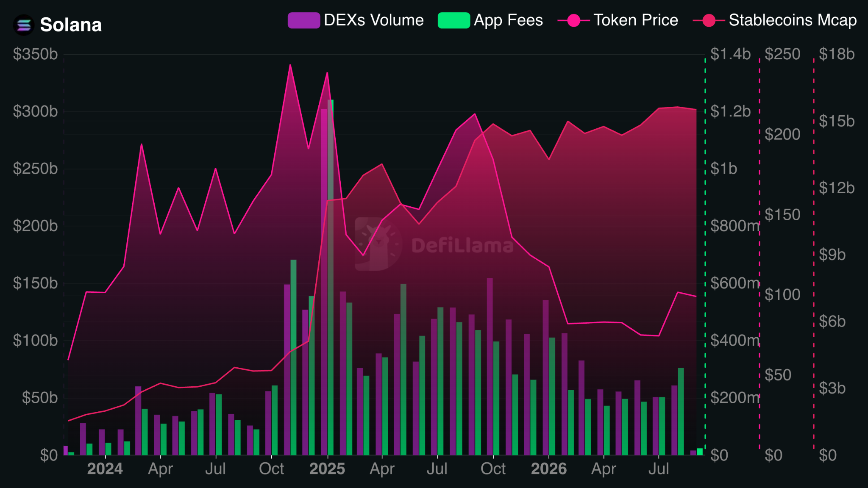868x488 pixels.
Task: Click the $1.2b App Fees axis label
Action: pos(730,111)
